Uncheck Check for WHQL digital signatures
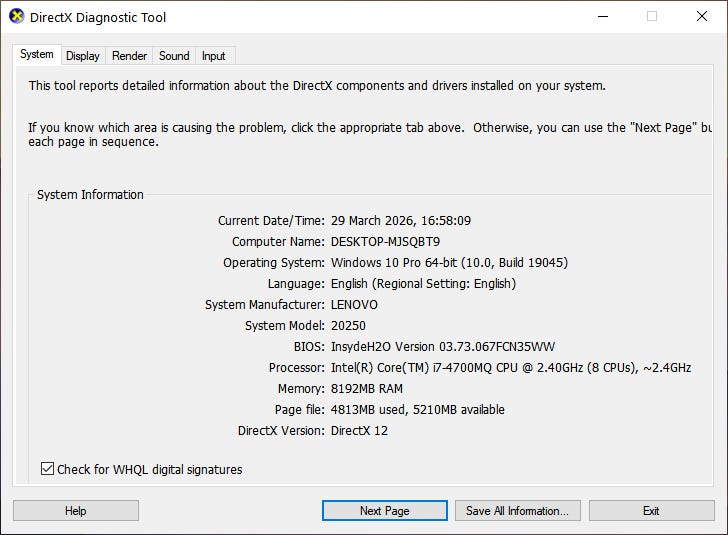Viewport: 728px width, 535px height. pos(48,469)
